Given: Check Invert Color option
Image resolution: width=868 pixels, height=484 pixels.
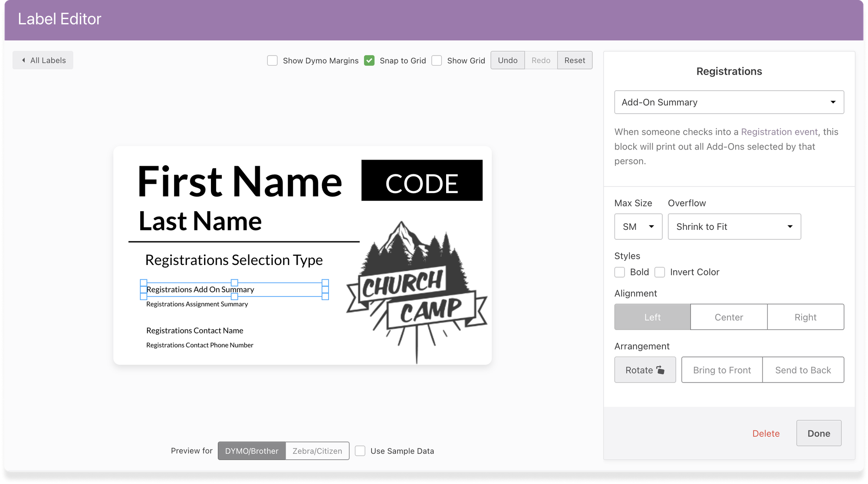Looking at the screenshot, I should click(660, 272).
